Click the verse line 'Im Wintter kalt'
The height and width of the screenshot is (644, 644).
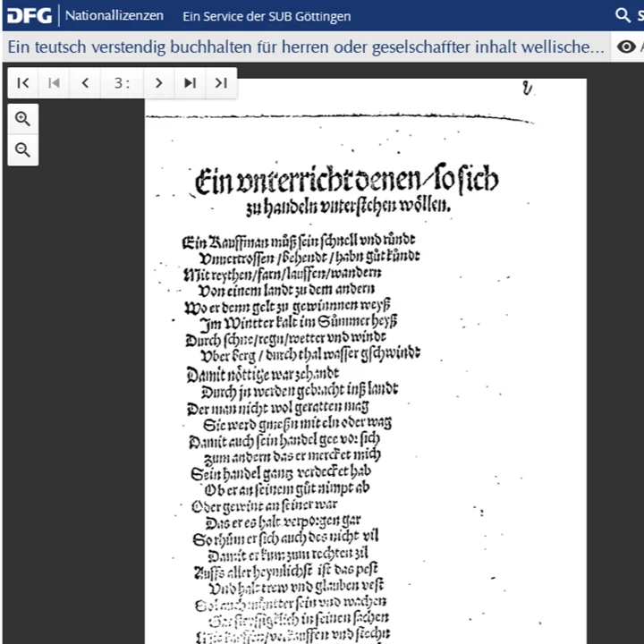pyautogui.click(x=297, y=321)
